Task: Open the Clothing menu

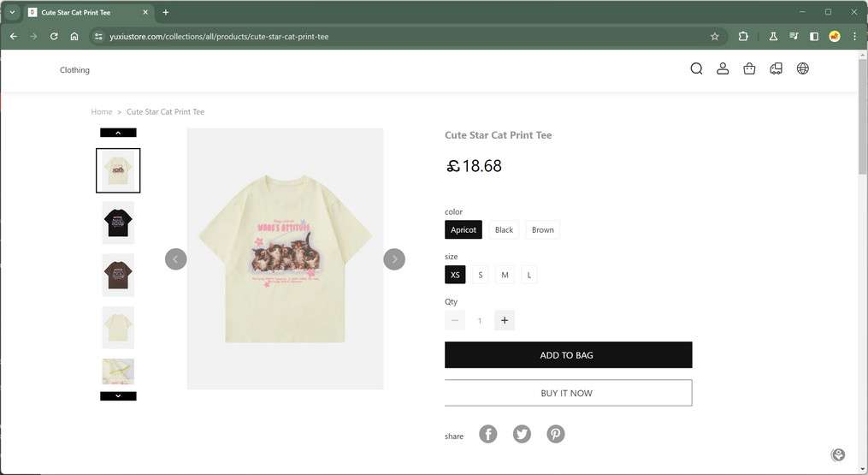Action: [74, 70]
